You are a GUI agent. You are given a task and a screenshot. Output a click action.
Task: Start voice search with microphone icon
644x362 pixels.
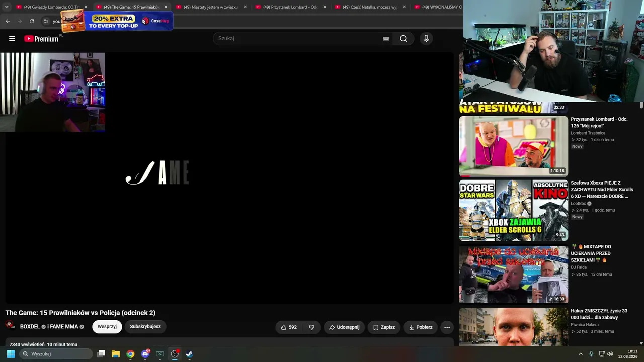click(x=426, y=39)
